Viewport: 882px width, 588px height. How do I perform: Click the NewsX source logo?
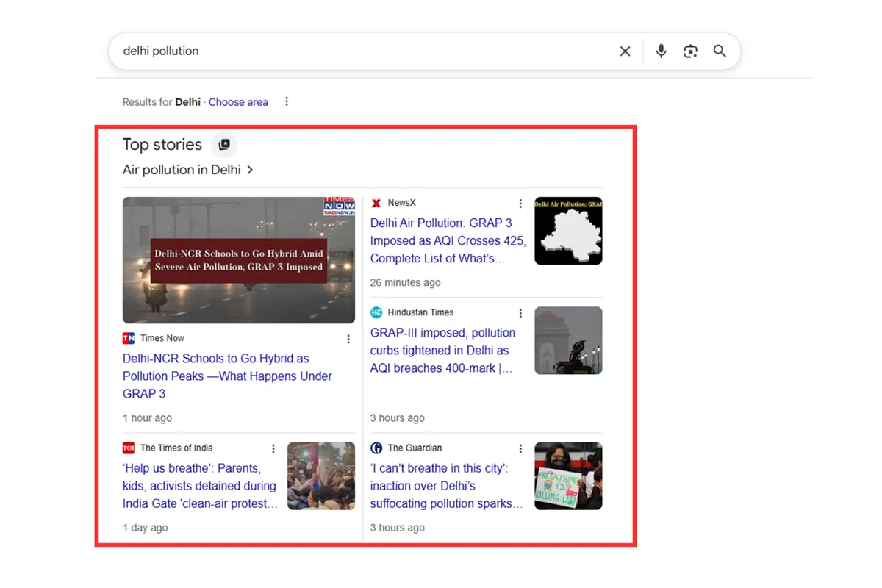[376, 203]
